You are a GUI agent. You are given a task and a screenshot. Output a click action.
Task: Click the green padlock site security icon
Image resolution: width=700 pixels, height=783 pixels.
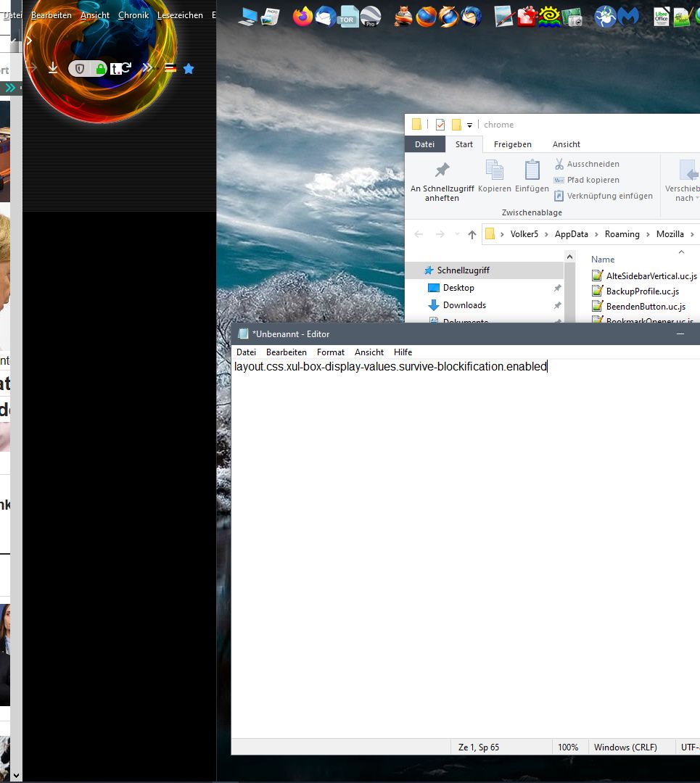101,69
